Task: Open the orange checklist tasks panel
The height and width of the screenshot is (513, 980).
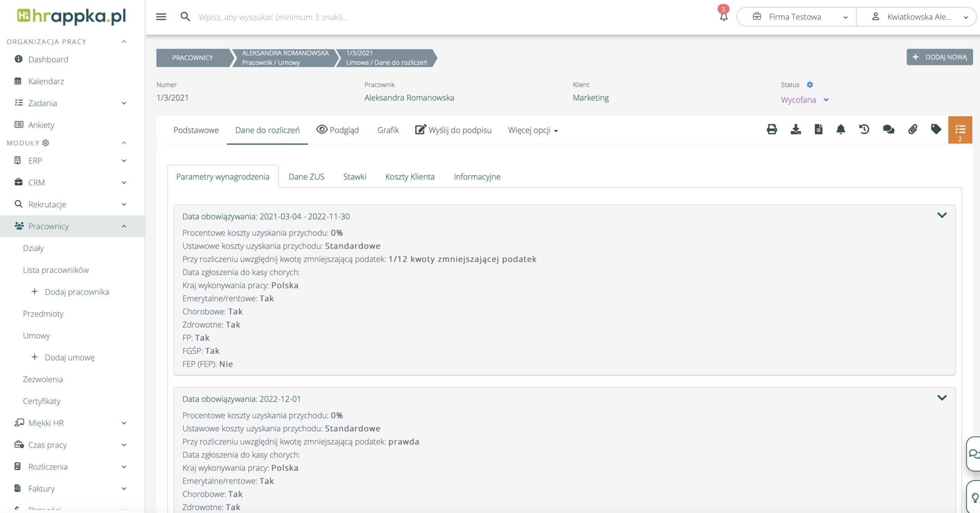Action: (960, 130)
